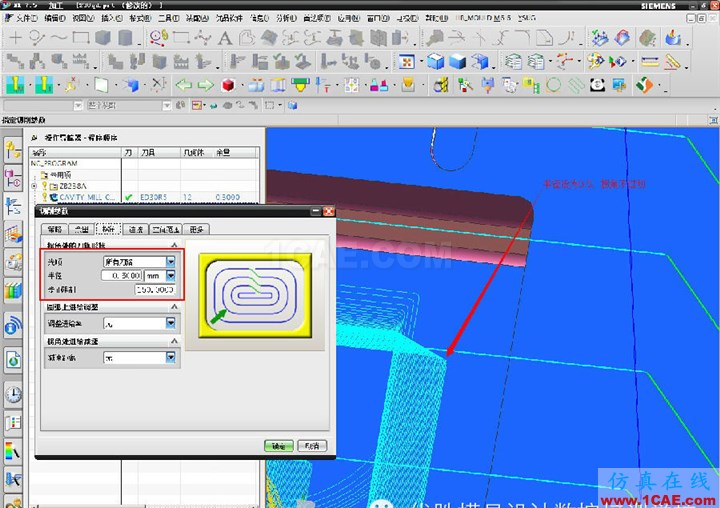Viewport: 720px width, 508px height.
Task: Open the operation navigator sidebar icon
Action: click(14, 206)
